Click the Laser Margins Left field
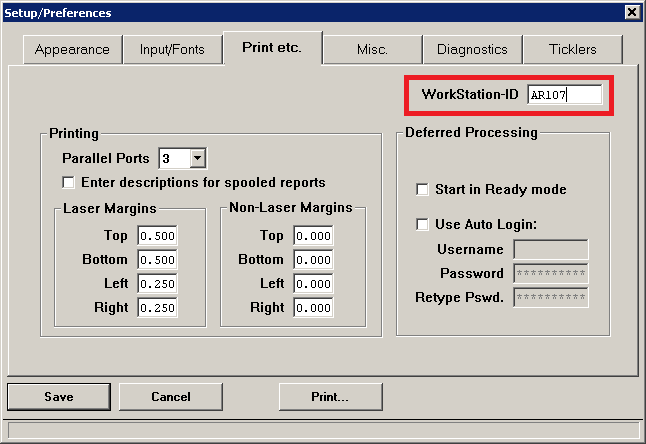The width and height of the screenshot is (646, 444). 157,284
